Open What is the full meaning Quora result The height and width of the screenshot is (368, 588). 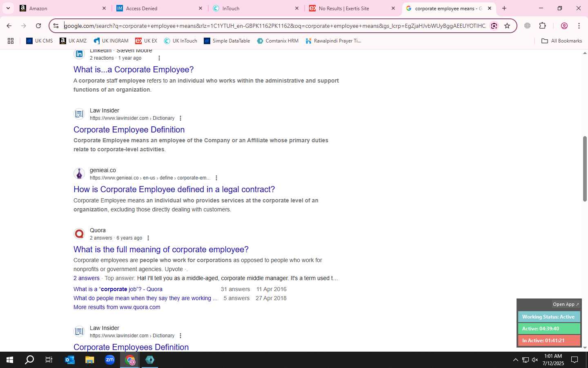[x=161, y=249]
